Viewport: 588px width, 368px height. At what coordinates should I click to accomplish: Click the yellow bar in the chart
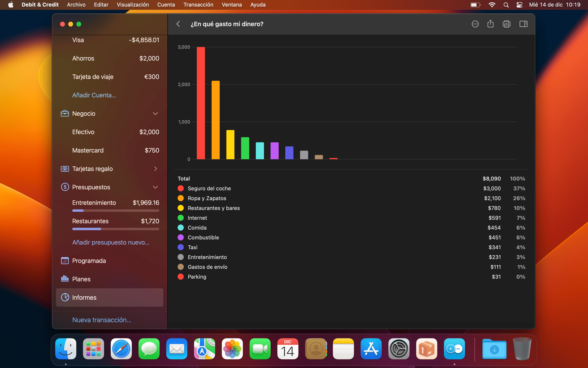click(x=230, y=145)
